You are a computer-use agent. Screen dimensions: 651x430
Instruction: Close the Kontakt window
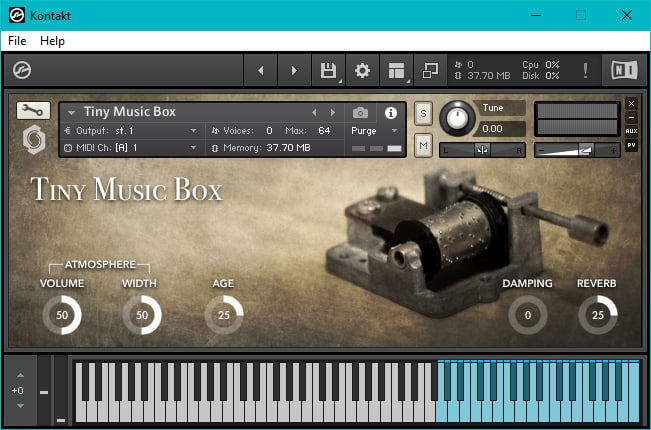[x=627, y=15]
